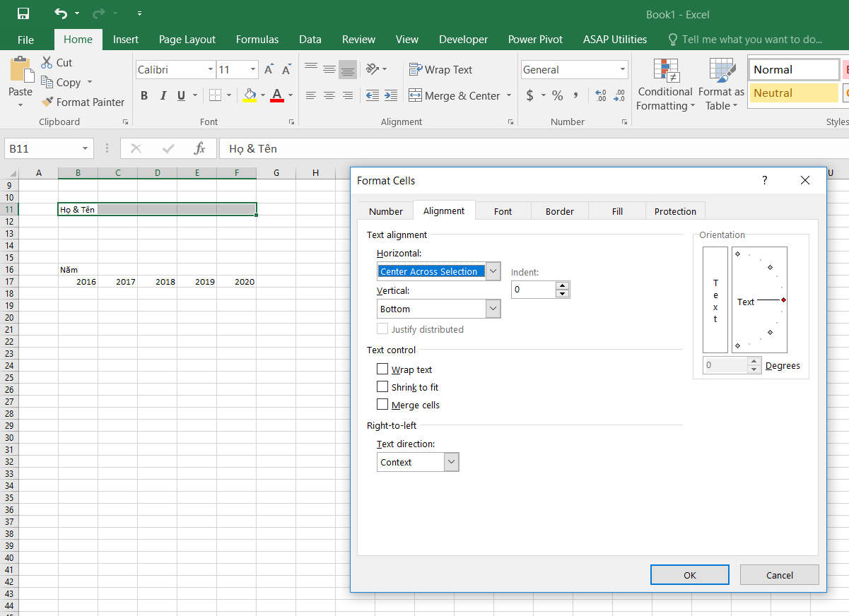Increase font size with larger A
The height and width of the screenshot is (616, 849).
click(269, 70)
